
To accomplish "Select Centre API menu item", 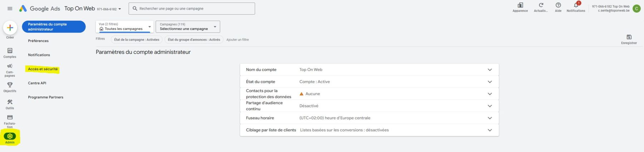I will click(x=37, y=83).
